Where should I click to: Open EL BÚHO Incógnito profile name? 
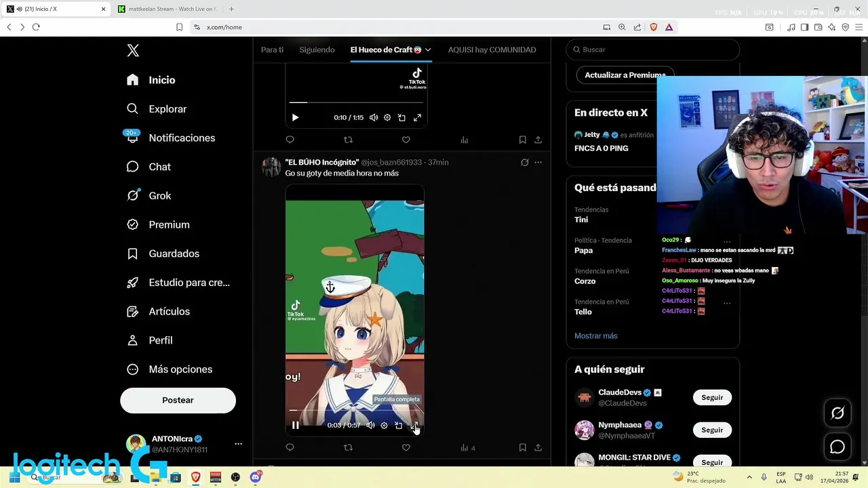click(x=321, y=163)
